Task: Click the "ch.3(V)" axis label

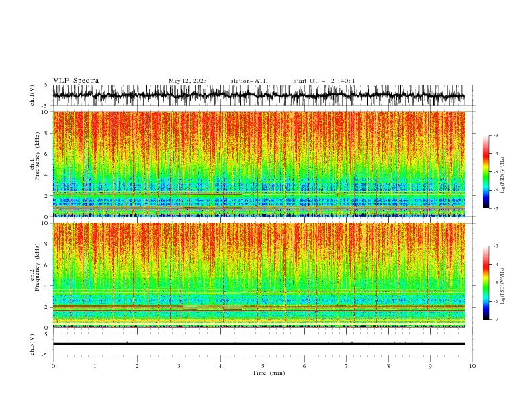Action: 32,345
